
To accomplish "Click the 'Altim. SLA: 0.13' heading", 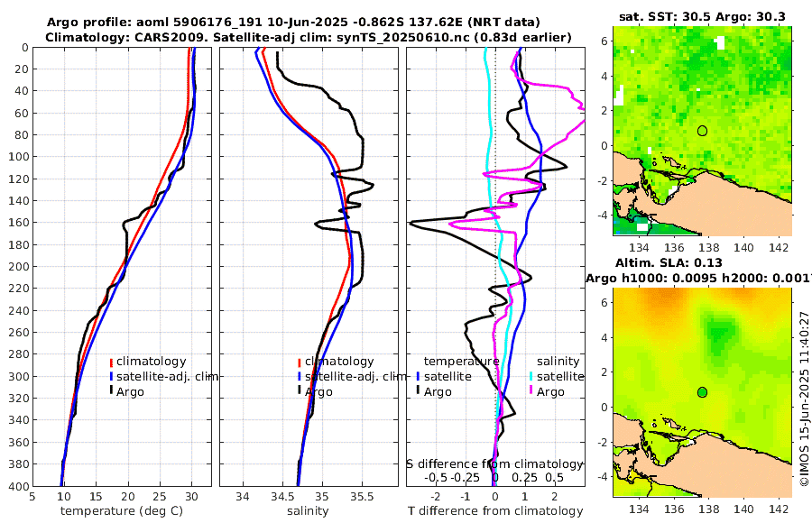I will pos(669,263).
